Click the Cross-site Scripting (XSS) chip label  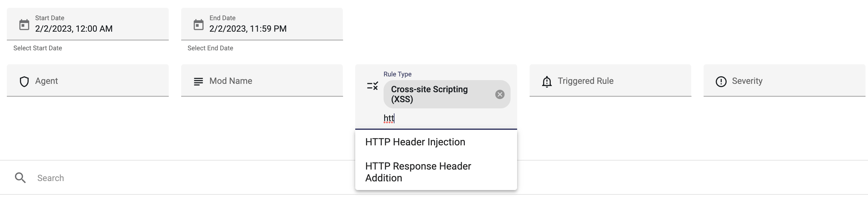click(x=429, y=94)
